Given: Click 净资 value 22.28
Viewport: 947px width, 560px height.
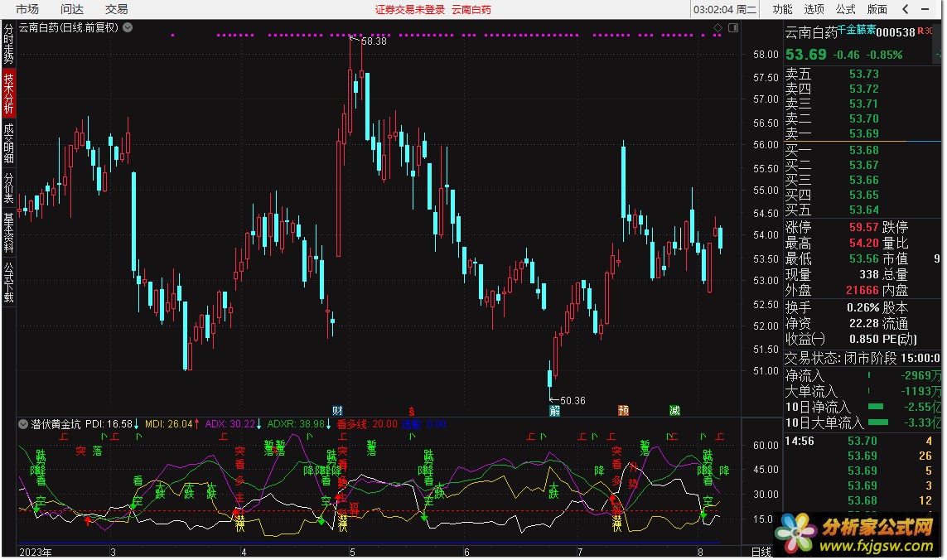Looking at the screenshot, I should [x=863, y=323].
